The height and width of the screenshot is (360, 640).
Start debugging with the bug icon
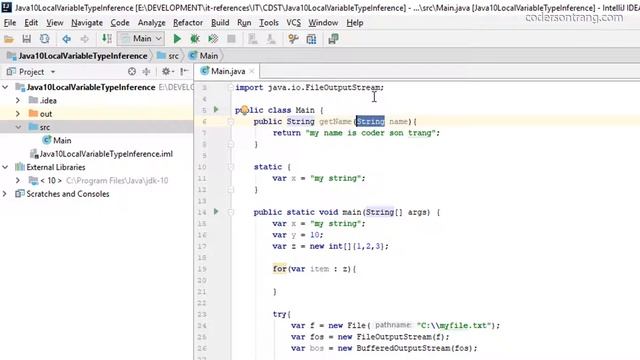(x=195, y=39)
